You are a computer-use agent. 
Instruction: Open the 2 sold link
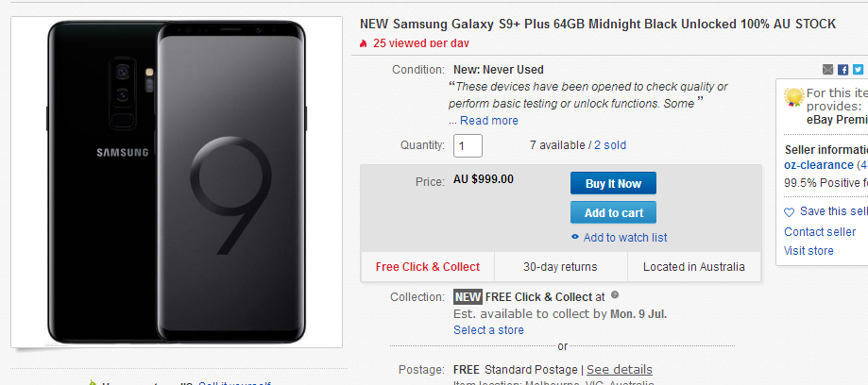[610, 145]
